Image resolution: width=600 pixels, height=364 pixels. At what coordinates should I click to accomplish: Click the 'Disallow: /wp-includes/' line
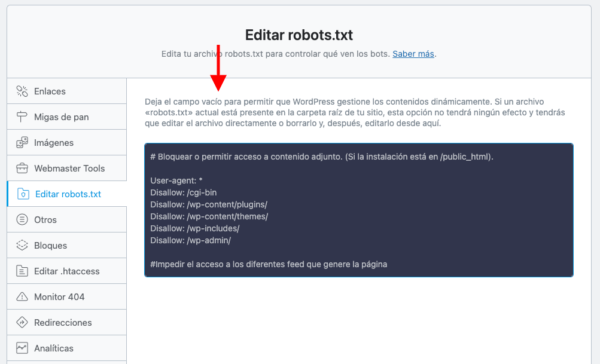(x=195, y=228)
